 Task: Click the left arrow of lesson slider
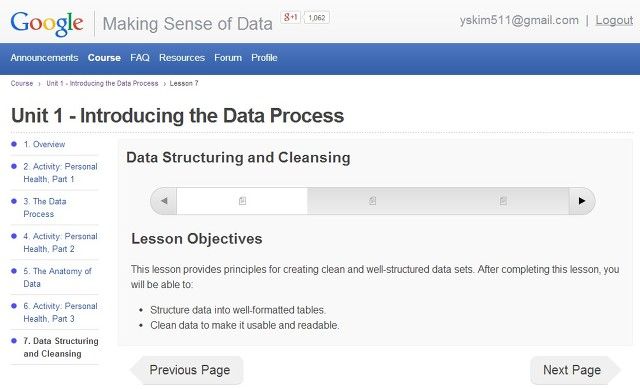[164, 201]
